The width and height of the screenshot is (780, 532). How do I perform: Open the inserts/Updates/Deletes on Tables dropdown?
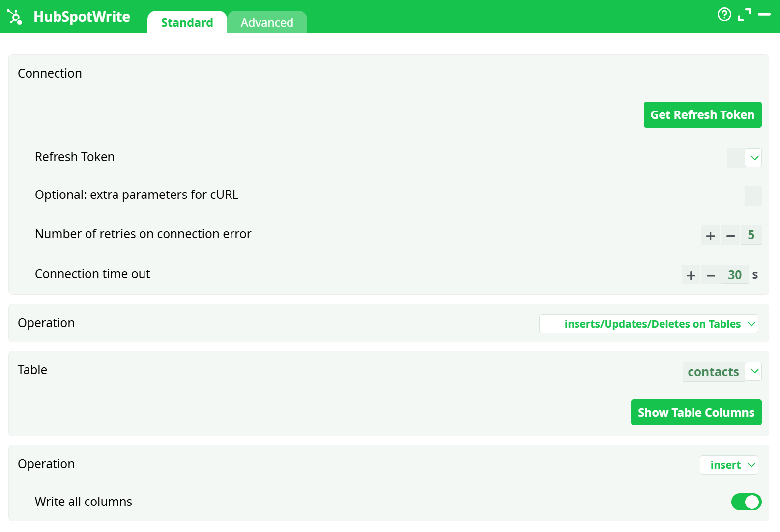click(649, 324)
